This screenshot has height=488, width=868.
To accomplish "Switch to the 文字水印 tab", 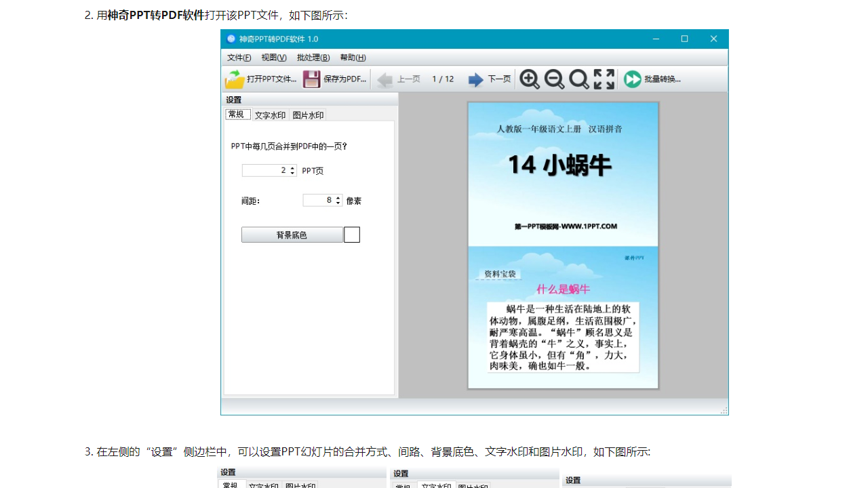I will (271, 115).
